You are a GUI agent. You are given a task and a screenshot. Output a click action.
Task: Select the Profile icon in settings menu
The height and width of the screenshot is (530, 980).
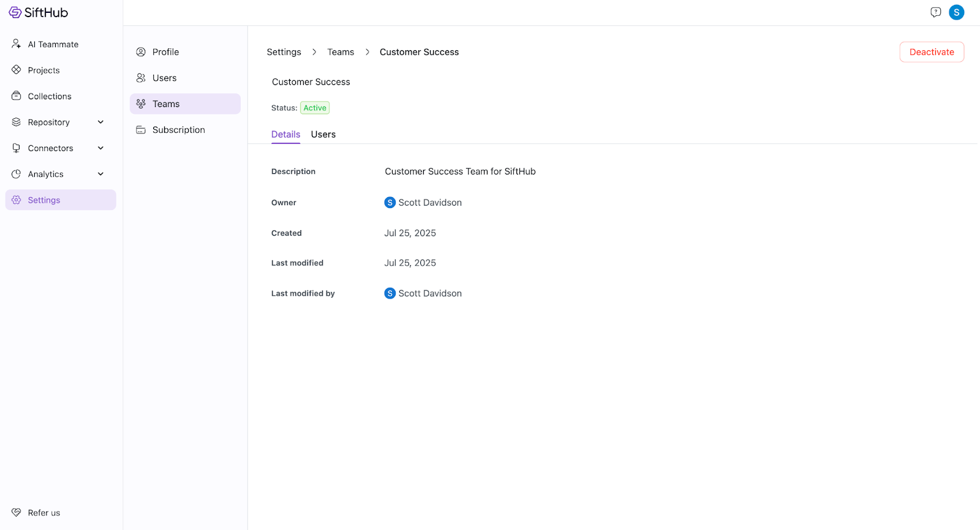[x=141, y=52]
